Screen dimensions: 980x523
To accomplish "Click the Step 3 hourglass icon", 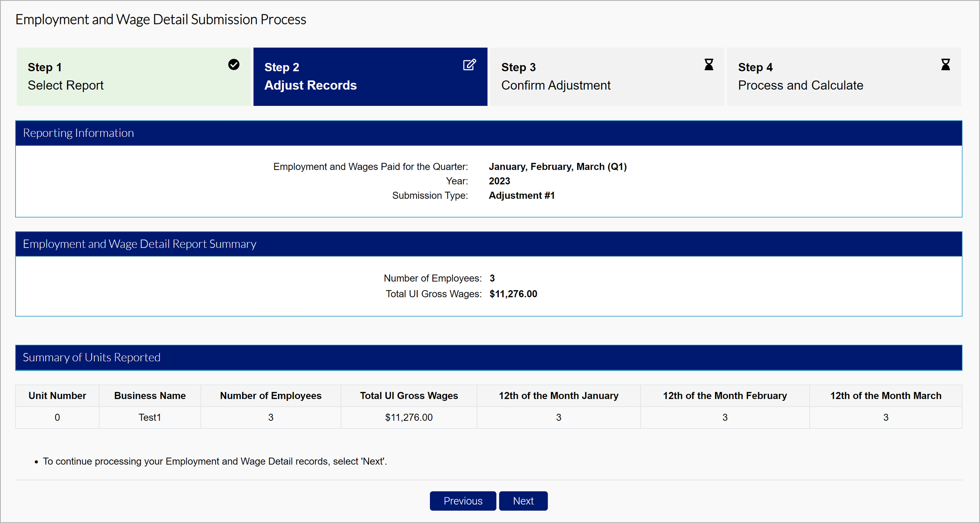I will pos(709,65).
